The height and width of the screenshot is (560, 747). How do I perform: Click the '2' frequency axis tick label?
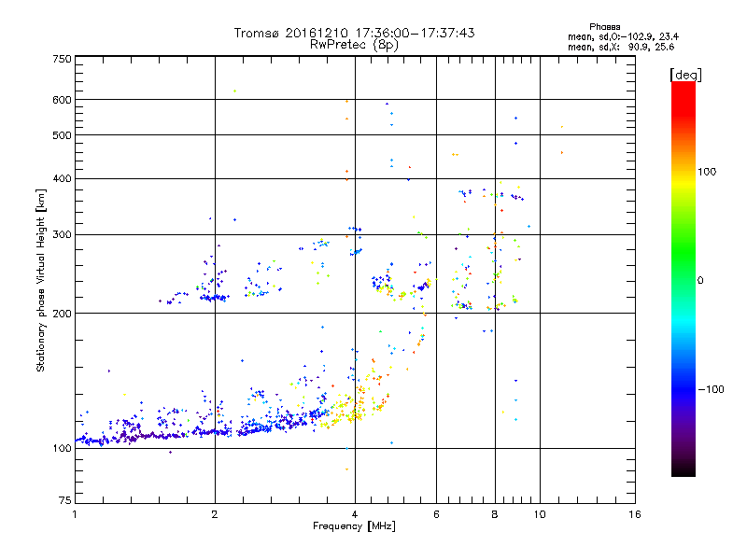pyautogui.click(x=215, y=514)
